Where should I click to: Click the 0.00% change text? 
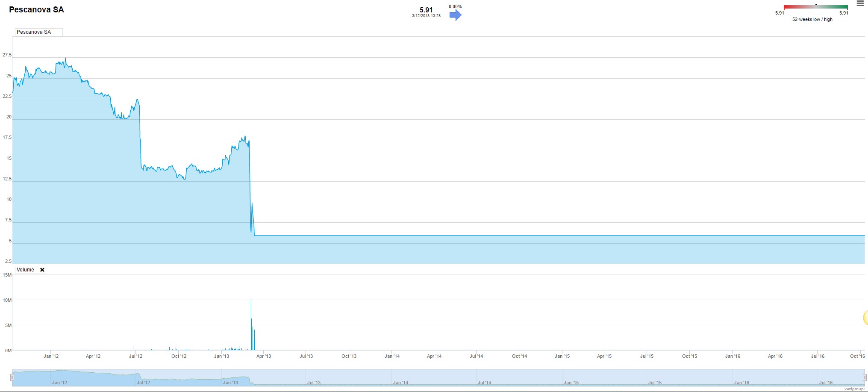tap(455, 6)
